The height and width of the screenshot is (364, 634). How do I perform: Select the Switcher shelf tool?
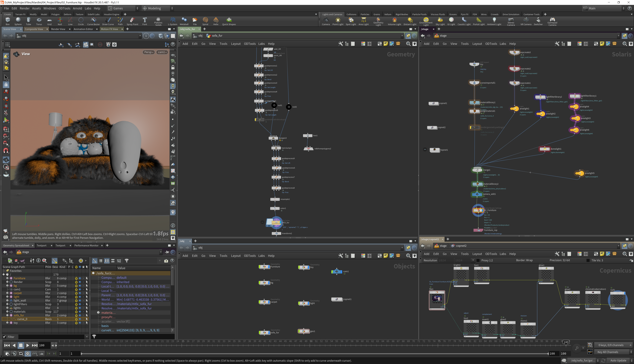pos(538,21)
